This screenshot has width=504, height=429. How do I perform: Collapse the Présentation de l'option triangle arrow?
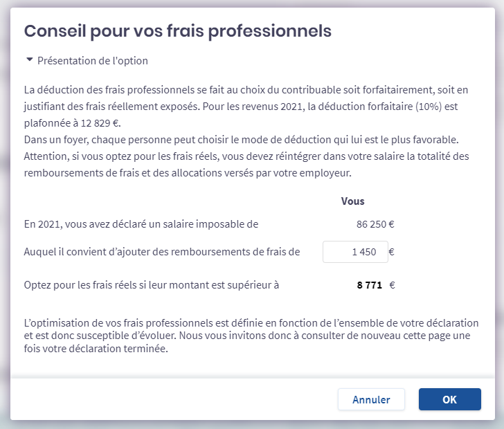coord(29,60)
